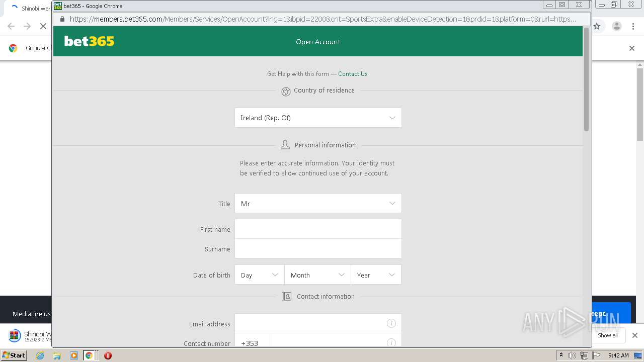644x362 pixels.
Task: Maximize the bet365 popup window
Action: pyautogui.click(x=562, y=5)
